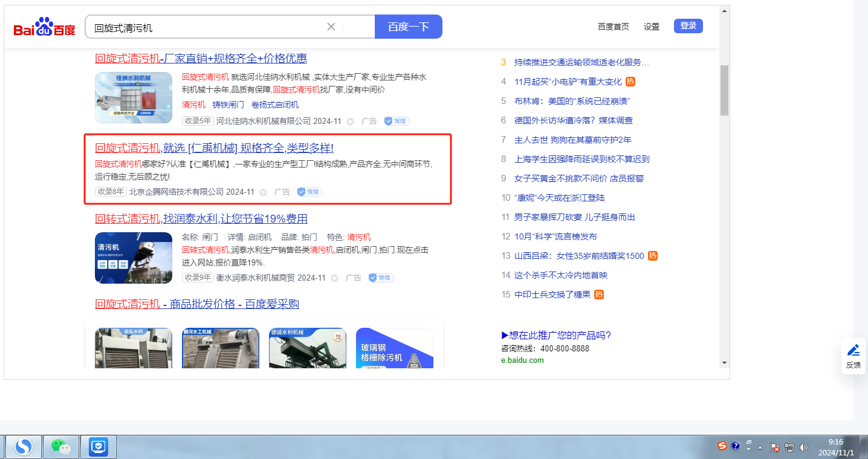This screenshot has height=459, width=868.
Task: Click the 反馈 feedback icon
Action: click(x=853, y=356)
